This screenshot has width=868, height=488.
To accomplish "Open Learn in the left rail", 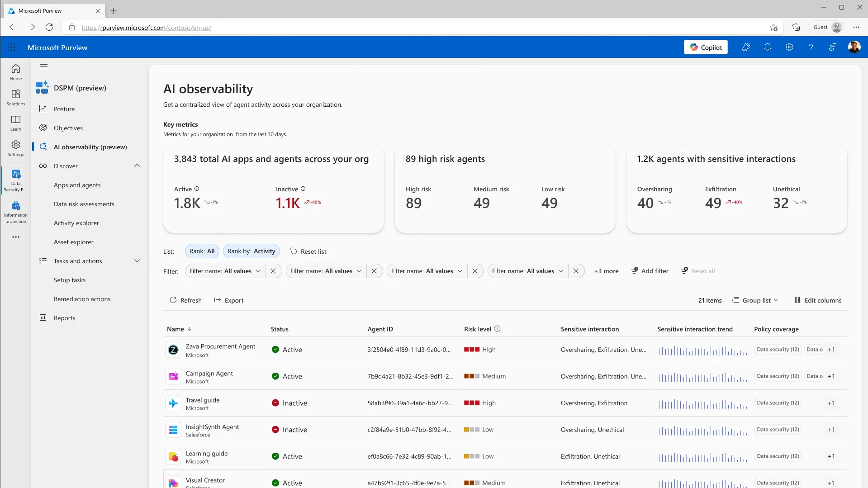I will pyautogui.click(x=16, y=123).
